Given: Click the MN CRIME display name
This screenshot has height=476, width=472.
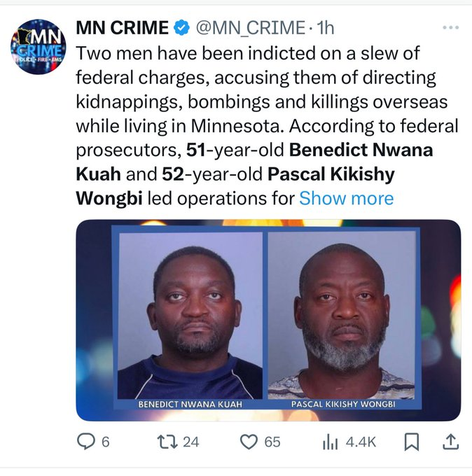Looking at the screenshot, I should 122,28.
